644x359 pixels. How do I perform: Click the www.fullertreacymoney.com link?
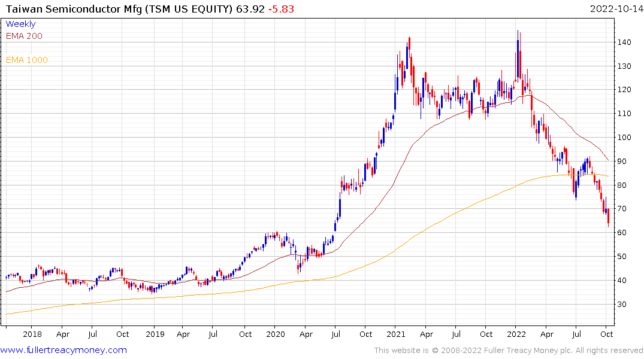coord(64,350)
